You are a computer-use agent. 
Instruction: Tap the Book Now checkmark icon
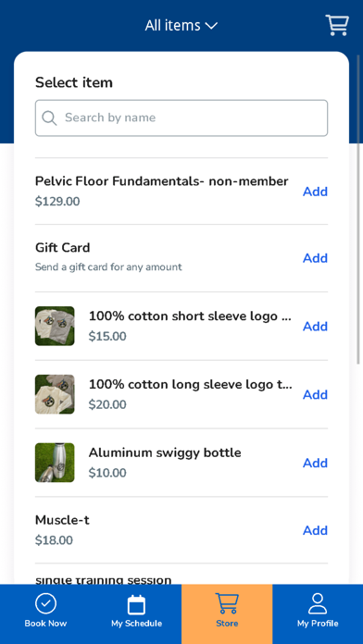pos(45,603)
